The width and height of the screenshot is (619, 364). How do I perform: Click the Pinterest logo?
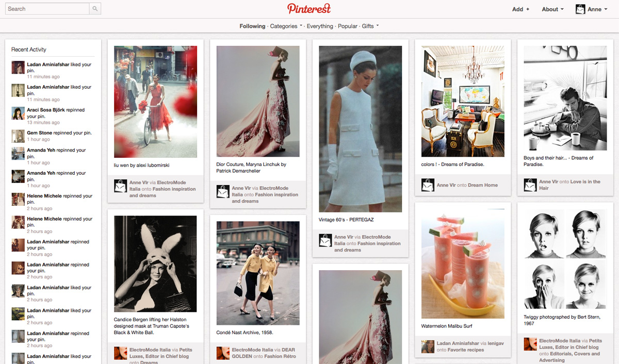coord(309,9)
